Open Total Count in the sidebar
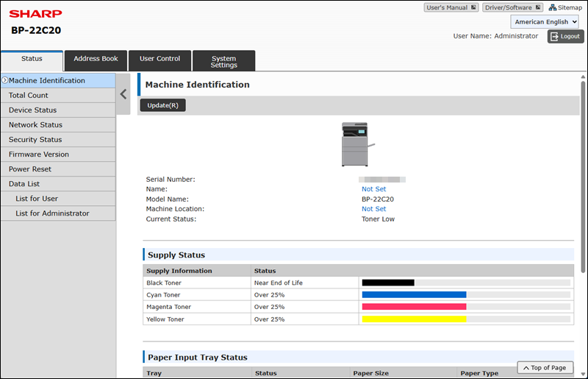Viewport: 588px width, 379px height. (x=58, y=96)
